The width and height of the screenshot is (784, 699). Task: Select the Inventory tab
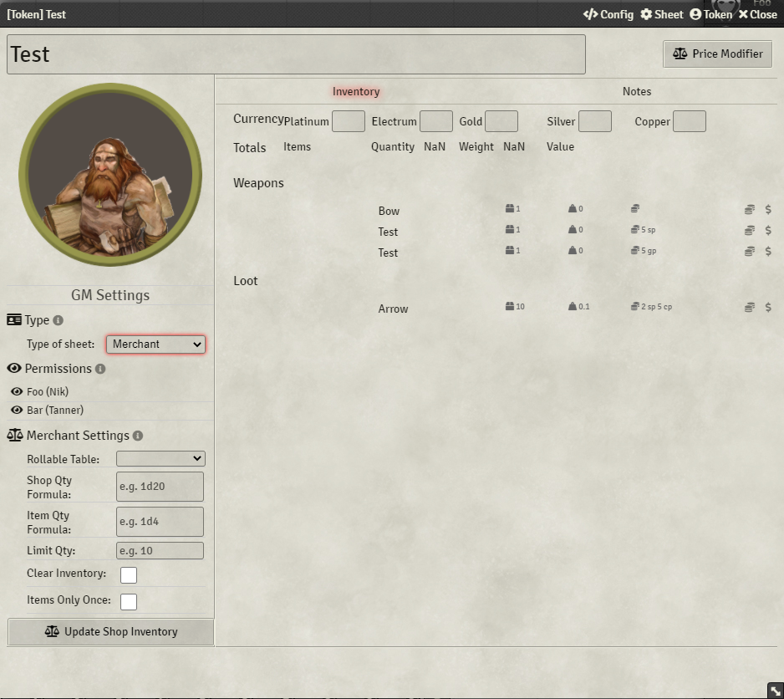coord(355,91)
